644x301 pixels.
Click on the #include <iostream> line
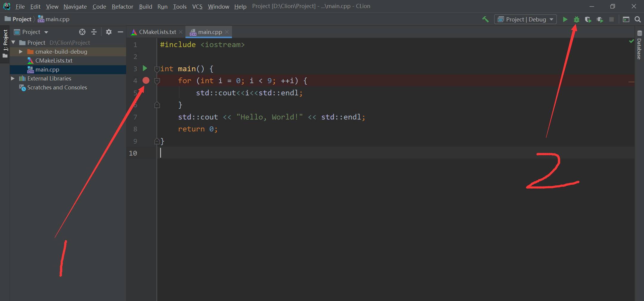pos(202,45)
